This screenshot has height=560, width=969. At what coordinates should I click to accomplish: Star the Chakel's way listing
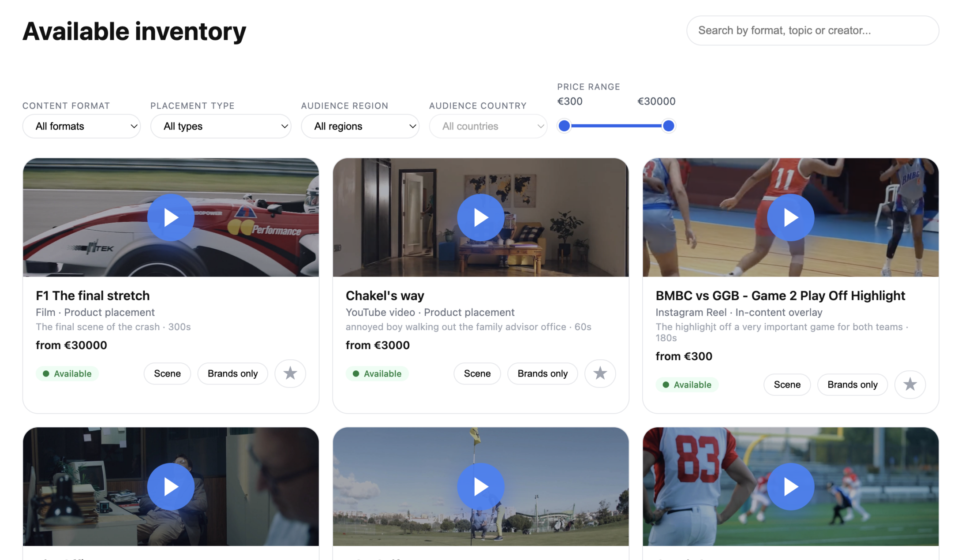[x=600, y=373]
